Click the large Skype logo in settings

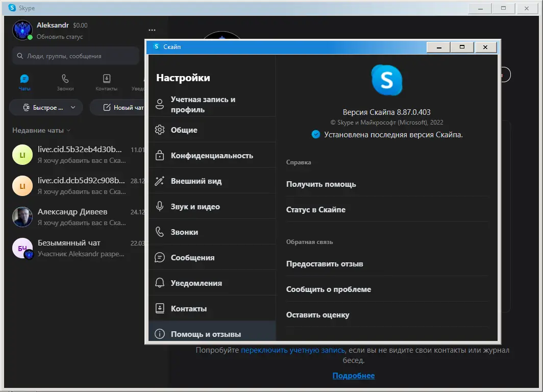(387, 80)
